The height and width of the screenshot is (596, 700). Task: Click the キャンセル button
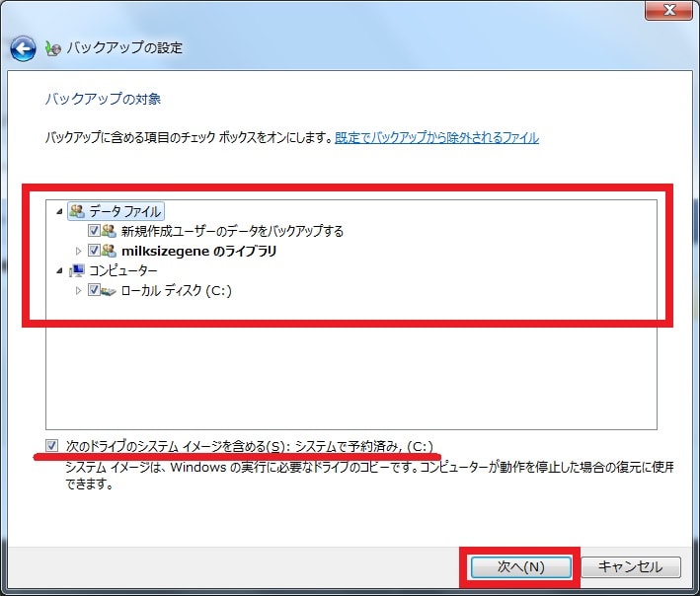click(631, 567)
